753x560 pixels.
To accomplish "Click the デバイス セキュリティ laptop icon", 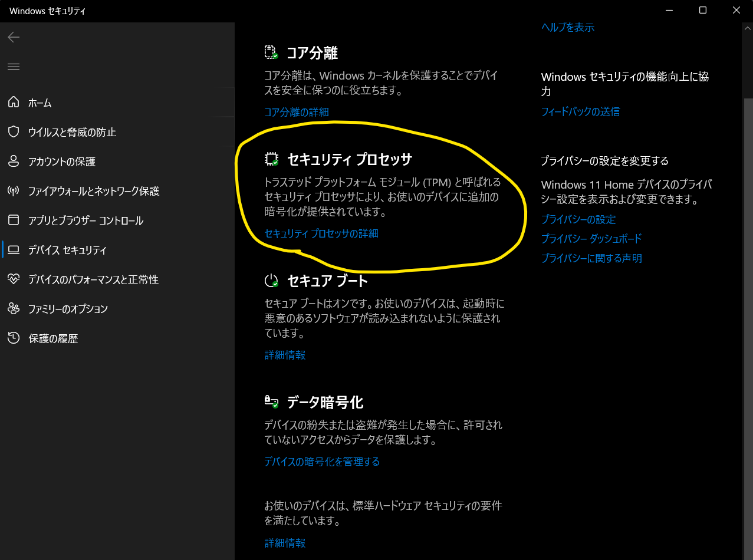I will (14, 250).
